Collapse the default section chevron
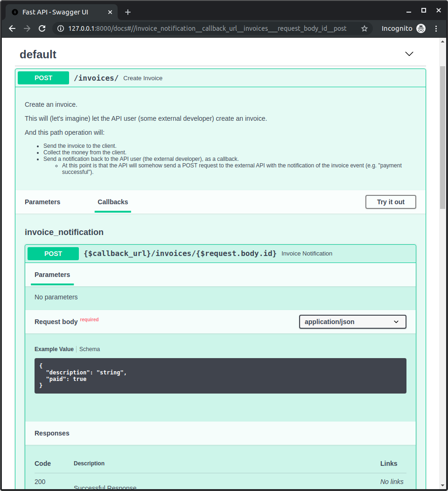448x491 pixels. (x=409, y=54)
